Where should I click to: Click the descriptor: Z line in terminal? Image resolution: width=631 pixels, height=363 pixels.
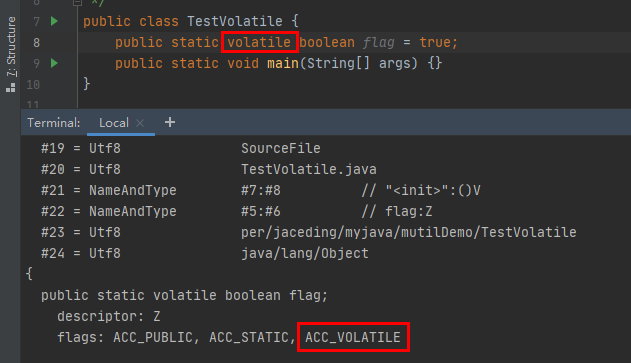pyautogui.click(x=109, y=316)
